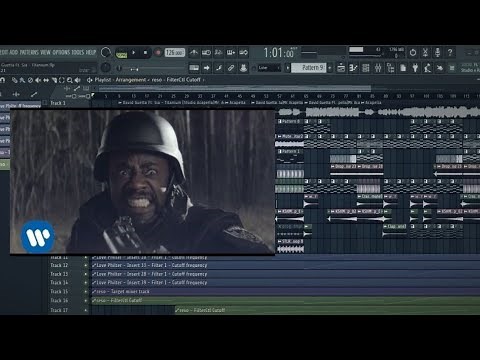Toggle the overdub (blend recording) icon
Screen dimensions: 480x360
click(x=231, y=53)
